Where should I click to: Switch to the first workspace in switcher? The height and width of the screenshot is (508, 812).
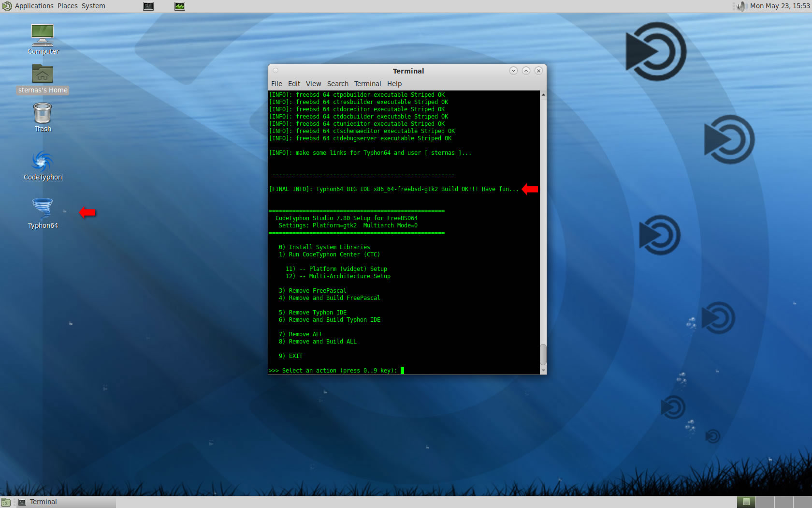click(x=746, y=502)
